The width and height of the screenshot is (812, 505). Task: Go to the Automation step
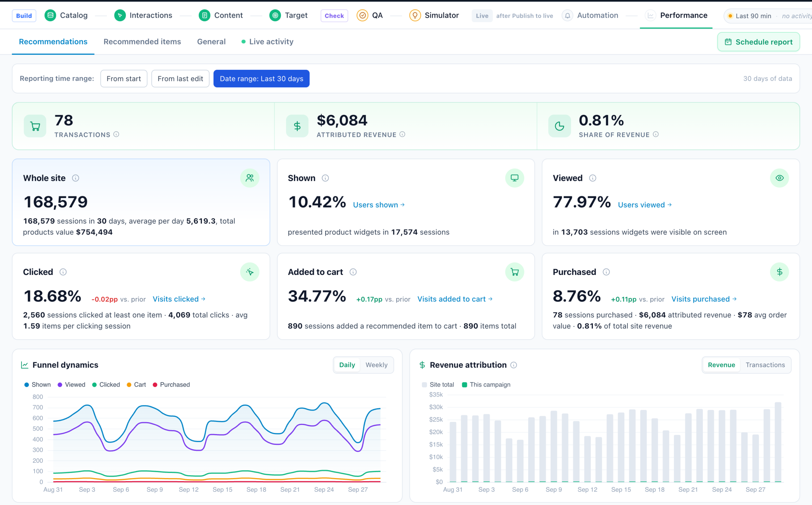[590, 15]
